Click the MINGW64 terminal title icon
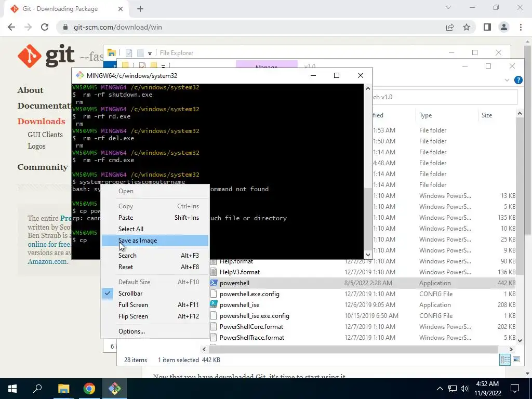This screenshot has height=399, width=532. pyautogui.click(x=79, y=75)
